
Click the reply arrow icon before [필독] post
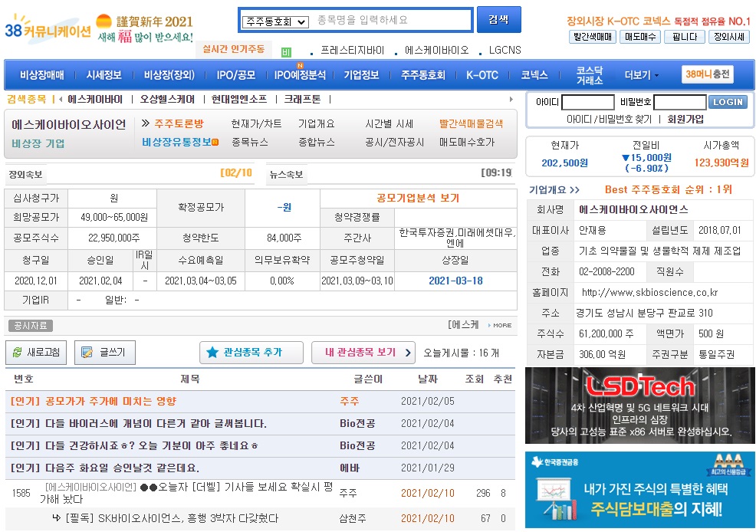(x=57, y=518)
